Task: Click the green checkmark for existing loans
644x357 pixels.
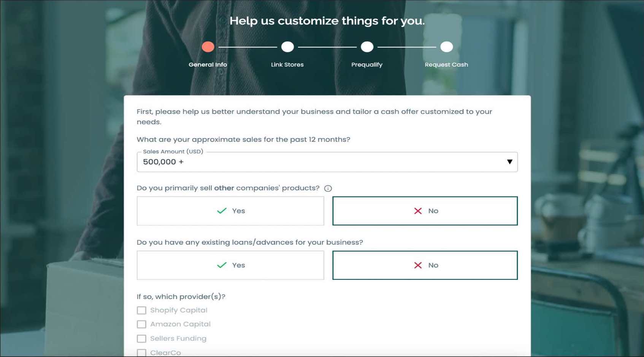Action: 222,265
